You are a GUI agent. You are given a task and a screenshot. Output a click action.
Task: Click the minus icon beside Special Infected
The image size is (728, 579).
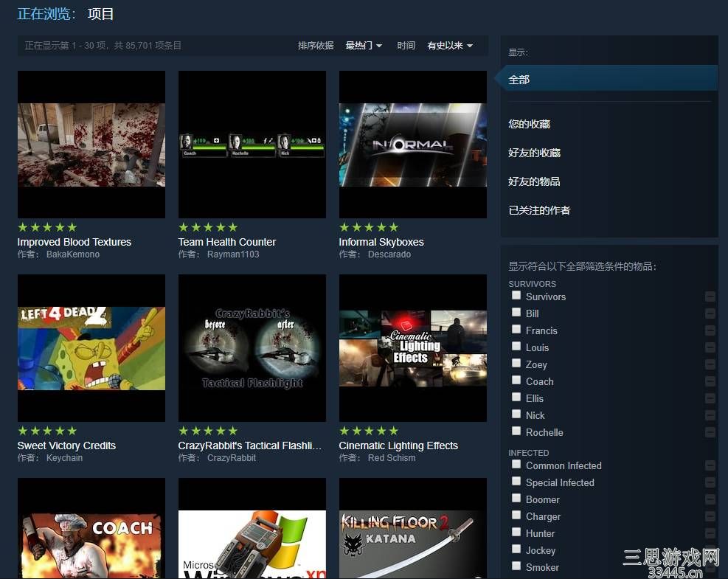tap(710, 482)
